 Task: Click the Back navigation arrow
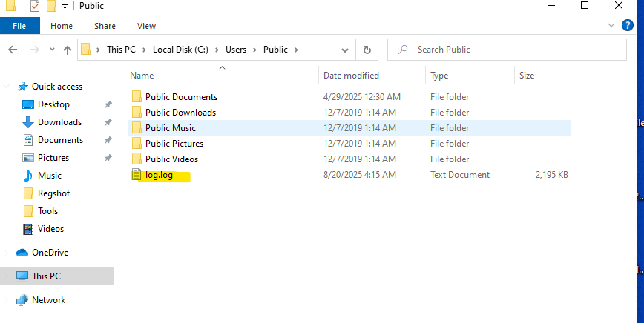13,50
